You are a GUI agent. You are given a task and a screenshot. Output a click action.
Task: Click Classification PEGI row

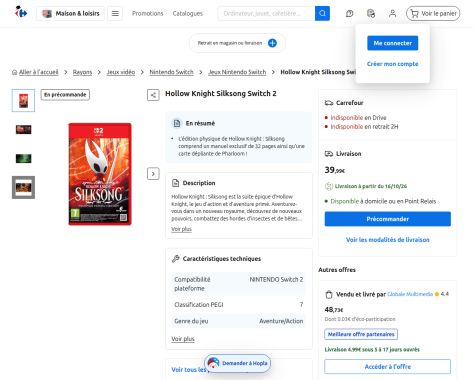click(x=239, y=305)
